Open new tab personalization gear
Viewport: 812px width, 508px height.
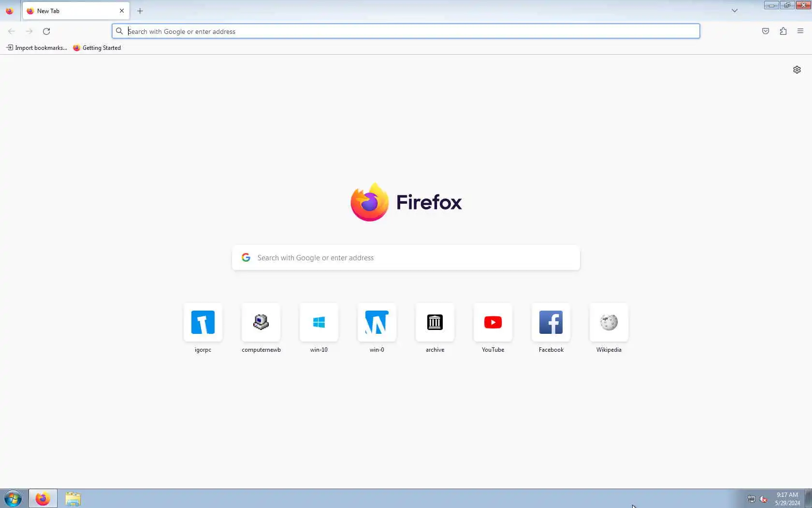[797, 70]
